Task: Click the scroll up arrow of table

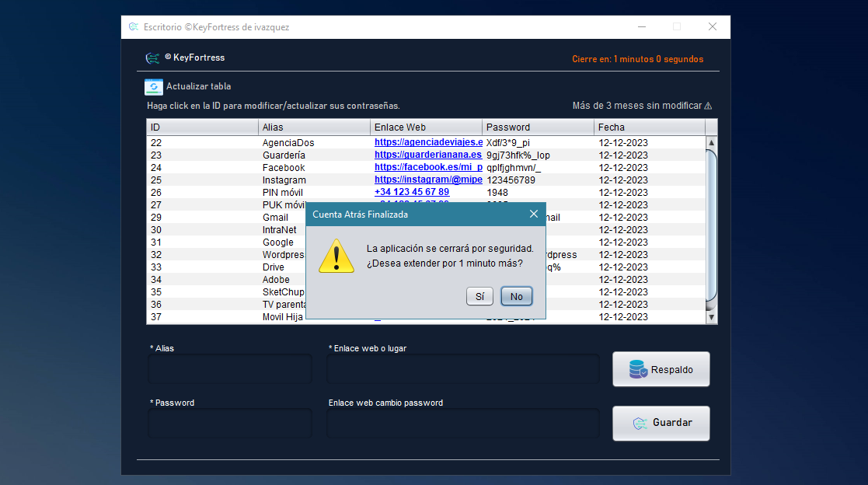Action: click(x=711, y=143)
